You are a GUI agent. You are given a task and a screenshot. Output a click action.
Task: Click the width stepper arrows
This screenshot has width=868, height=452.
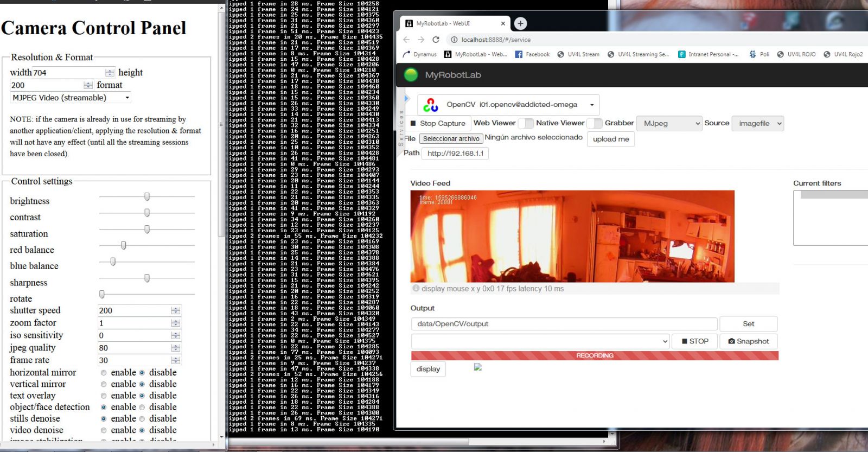click(110, 72)
